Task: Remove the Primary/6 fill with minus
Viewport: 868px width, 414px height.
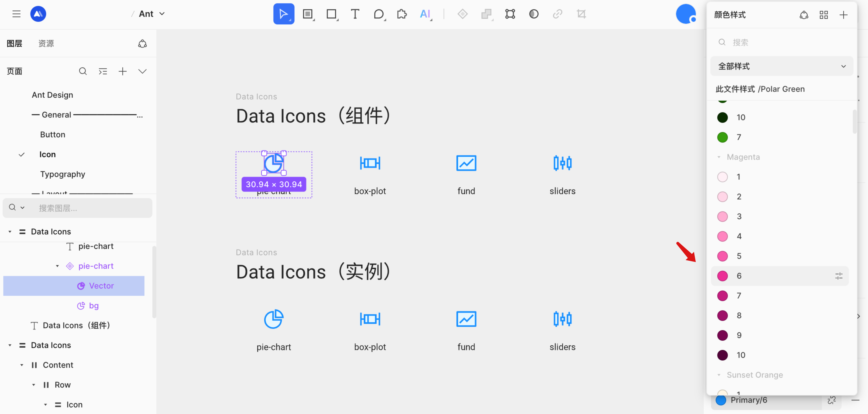Action: pyautogui.click(x=855, y=400)
